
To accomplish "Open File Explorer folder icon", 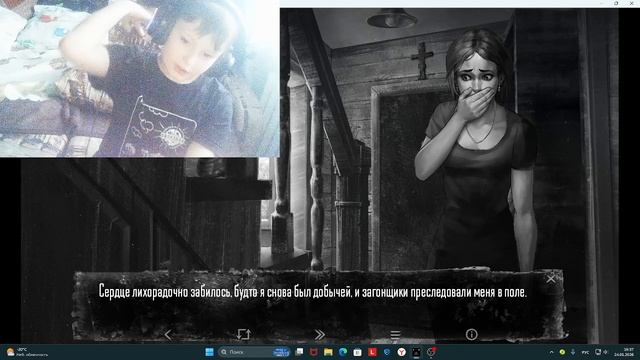I will click(x=328, y=352).
